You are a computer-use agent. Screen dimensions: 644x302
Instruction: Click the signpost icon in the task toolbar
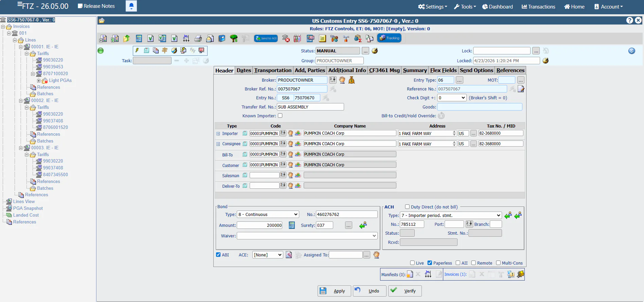point(165,50)
